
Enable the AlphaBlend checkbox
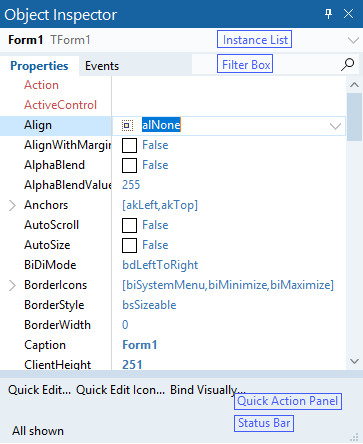(129, 165)
